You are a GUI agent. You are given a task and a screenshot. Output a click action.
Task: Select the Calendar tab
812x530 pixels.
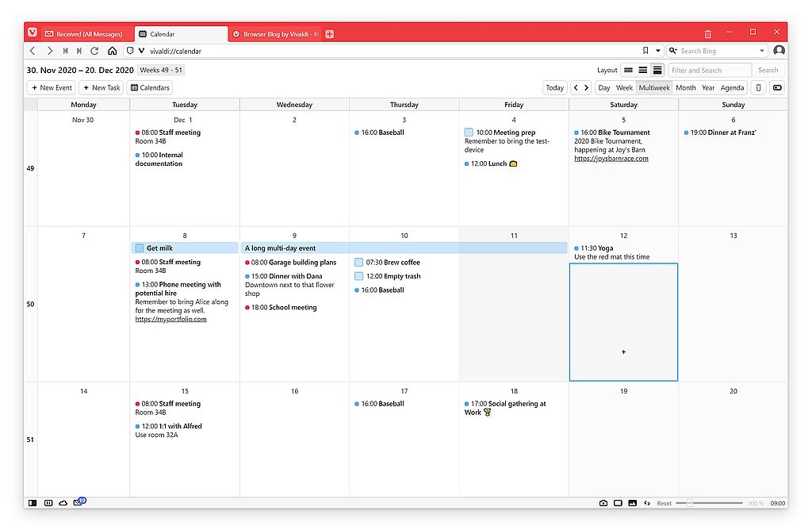point(182,34)
